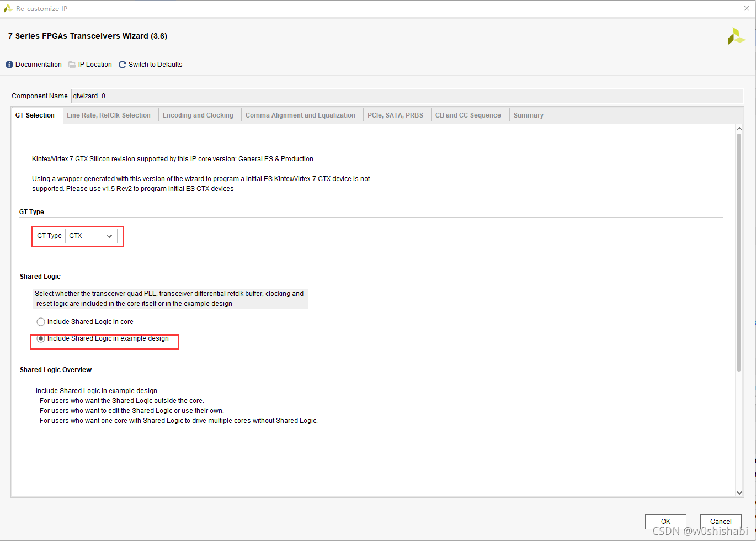Click the IP Location link text
756x541 pixels.
(x=95, y=65)
